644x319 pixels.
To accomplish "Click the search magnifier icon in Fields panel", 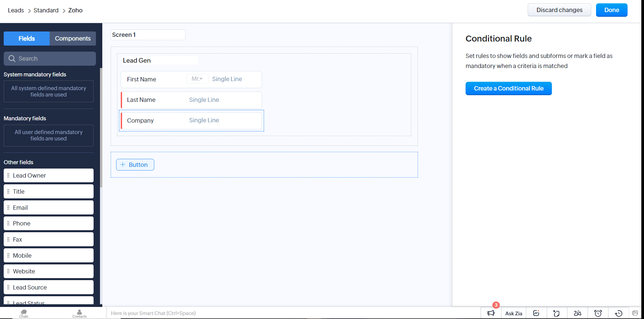I will coord(12,59).
